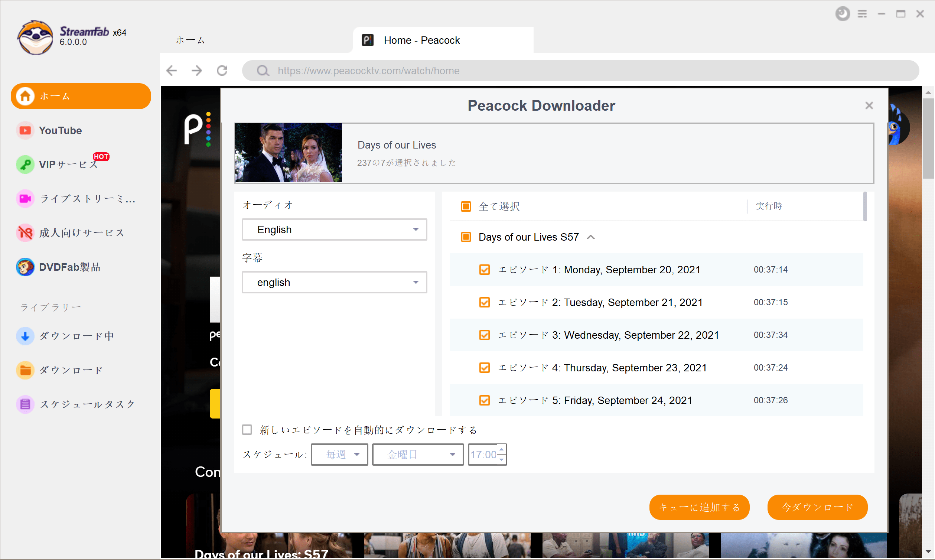Open the subtitle english dropdown
Image resolution: width=935 pixels, height=560 pixels.
coord(334,282)
